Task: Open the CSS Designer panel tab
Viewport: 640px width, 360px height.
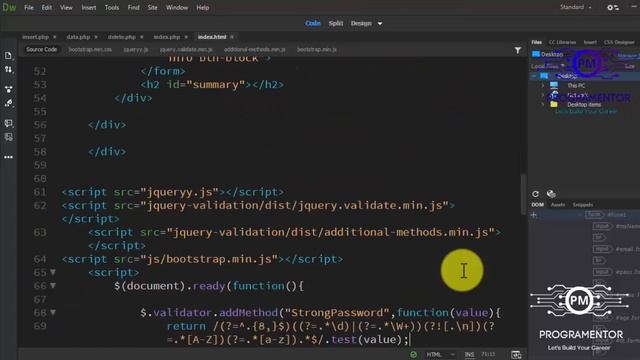Action: point(619,42)
